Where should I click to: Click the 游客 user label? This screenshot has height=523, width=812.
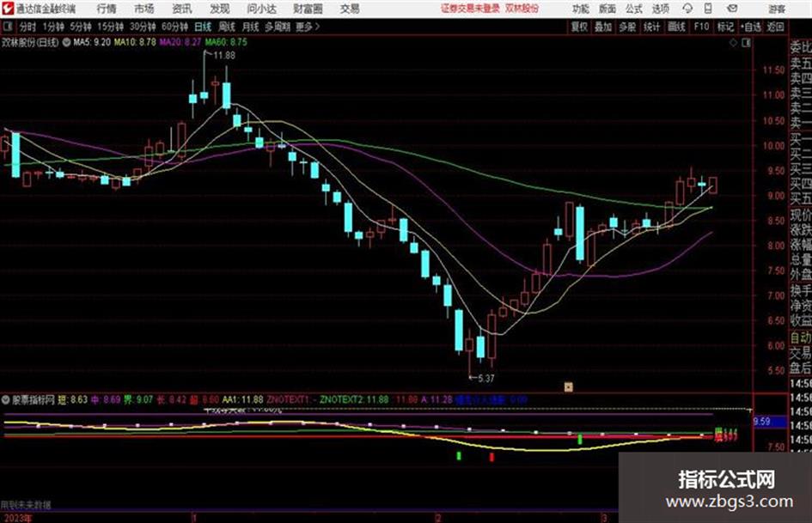776,9
